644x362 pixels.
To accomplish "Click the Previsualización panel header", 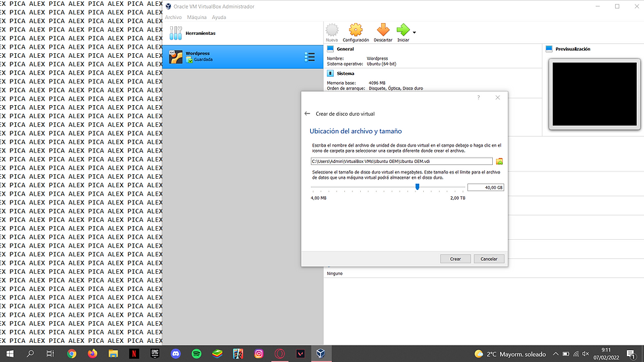I will pos(572,49).
